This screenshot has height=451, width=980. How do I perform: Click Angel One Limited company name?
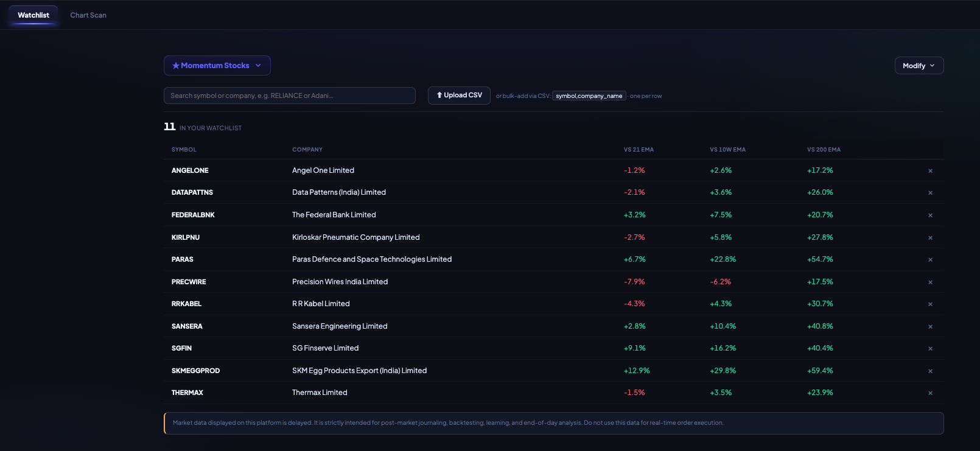tap(323, 170)
